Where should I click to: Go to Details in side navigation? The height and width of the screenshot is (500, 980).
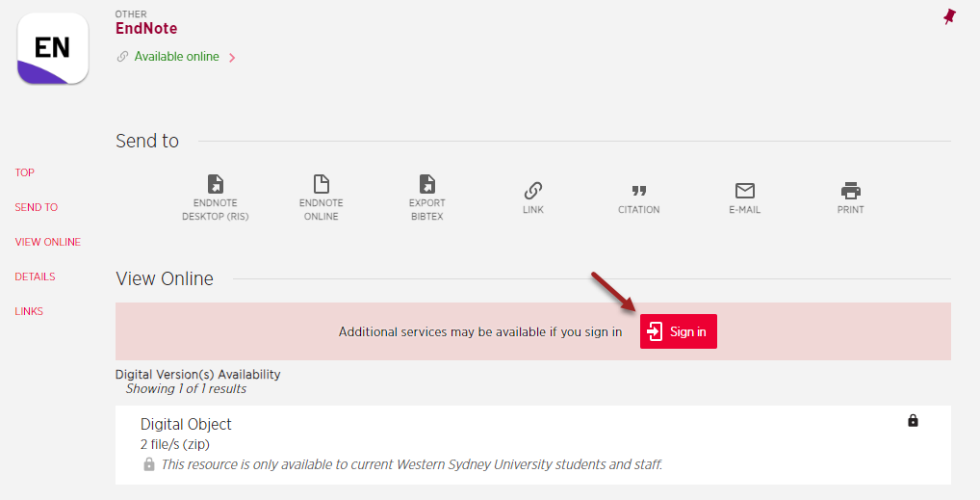[x=36, y=276]
